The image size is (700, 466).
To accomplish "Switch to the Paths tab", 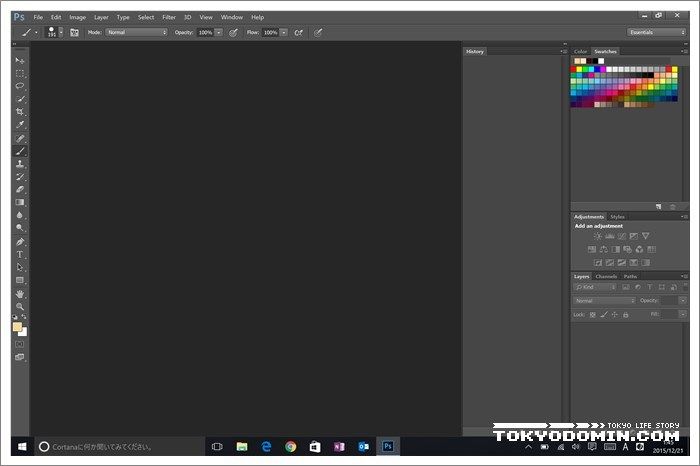I will tap(630, 277).
